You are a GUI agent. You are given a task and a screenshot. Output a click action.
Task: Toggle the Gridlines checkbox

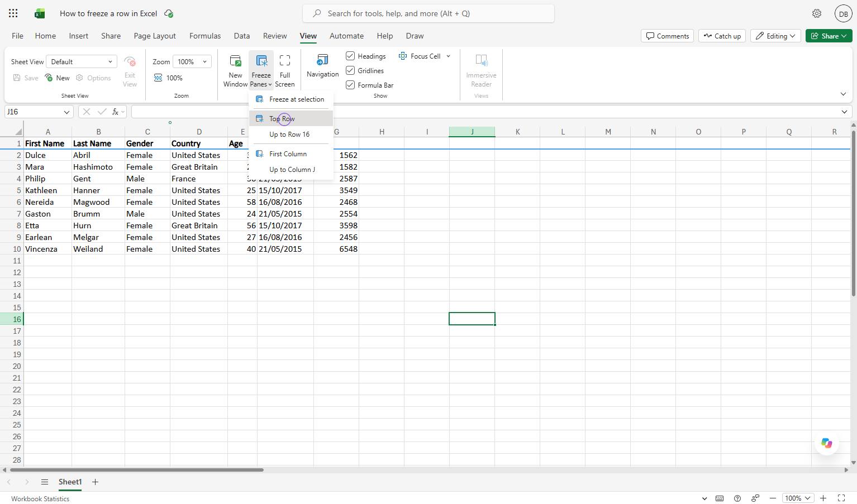350,70
